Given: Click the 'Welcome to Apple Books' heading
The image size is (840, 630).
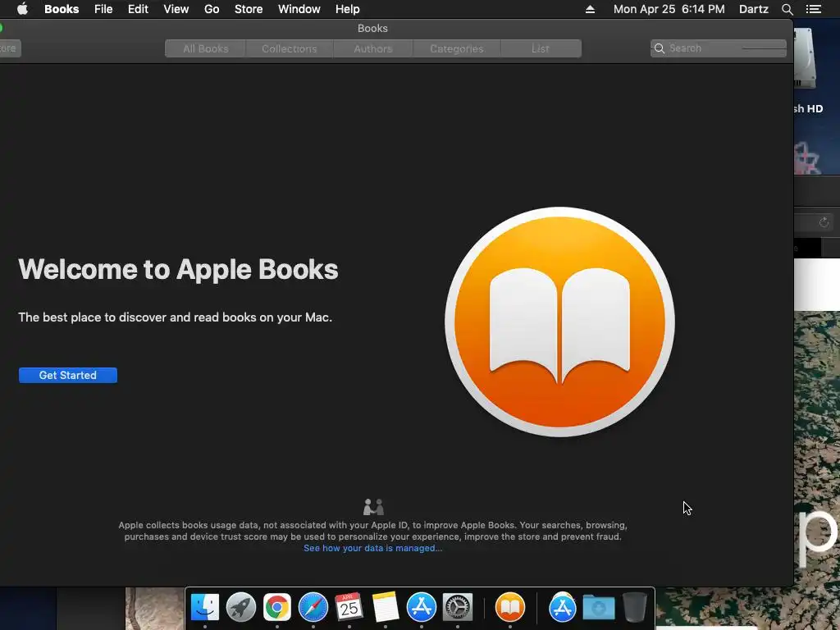Looking at the screenshot, I should 178,269.
